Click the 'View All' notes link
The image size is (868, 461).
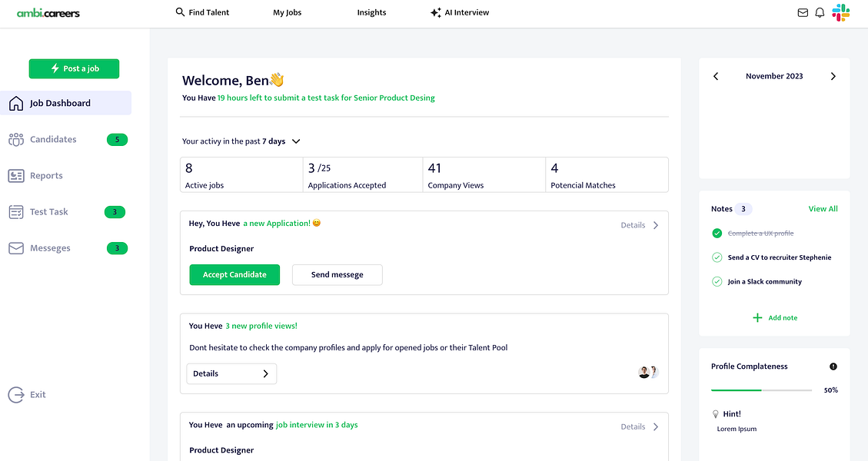point(823,209)
